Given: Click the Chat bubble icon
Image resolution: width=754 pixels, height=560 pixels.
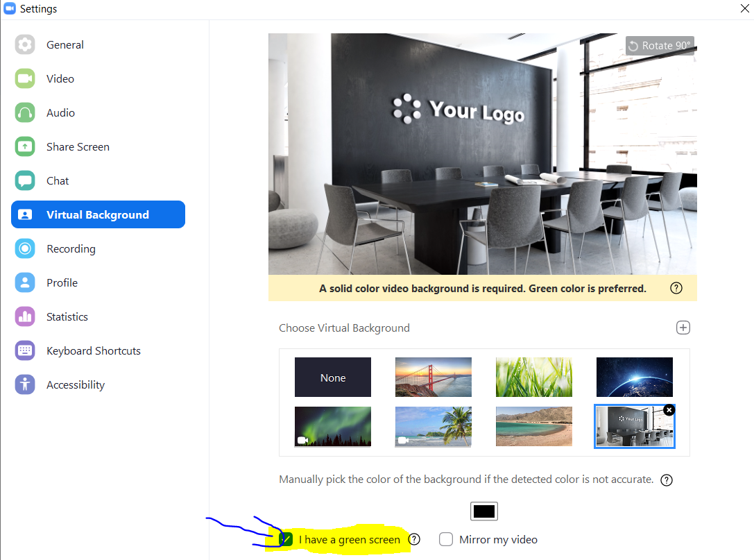Looking at the screenshot, I should [x=25, y=181].
